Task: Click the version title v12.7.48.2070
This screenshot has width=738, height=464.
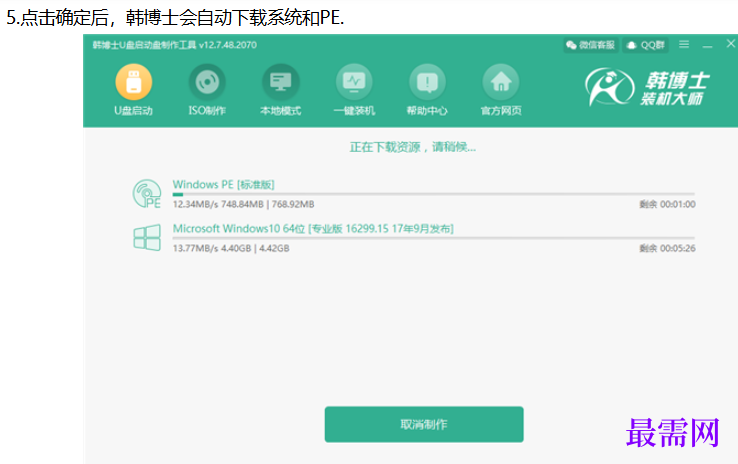Action: tap(227, 45)
